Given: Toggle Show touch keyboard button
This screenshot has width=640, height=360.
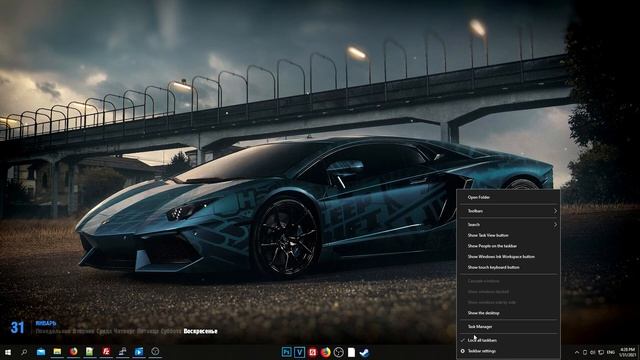Looking at the screenshot, I should [x=508, y=267].
